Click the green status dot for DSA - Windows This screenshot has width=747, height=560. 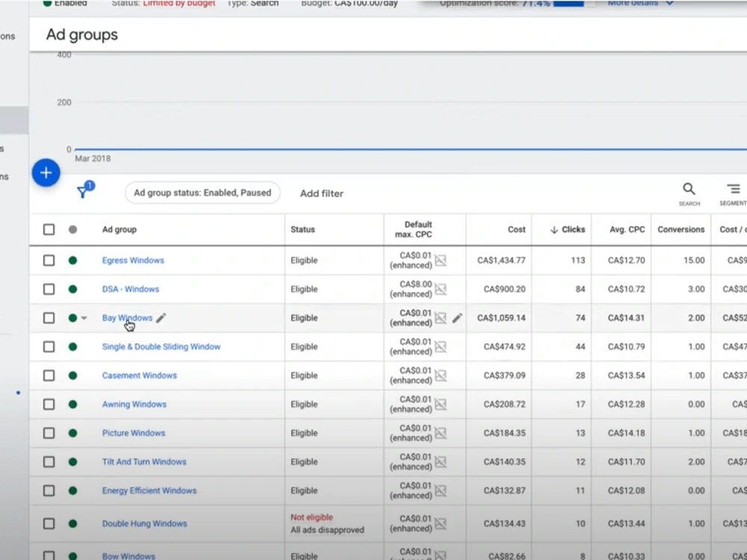pyautogui.click(x=72, y=289)
